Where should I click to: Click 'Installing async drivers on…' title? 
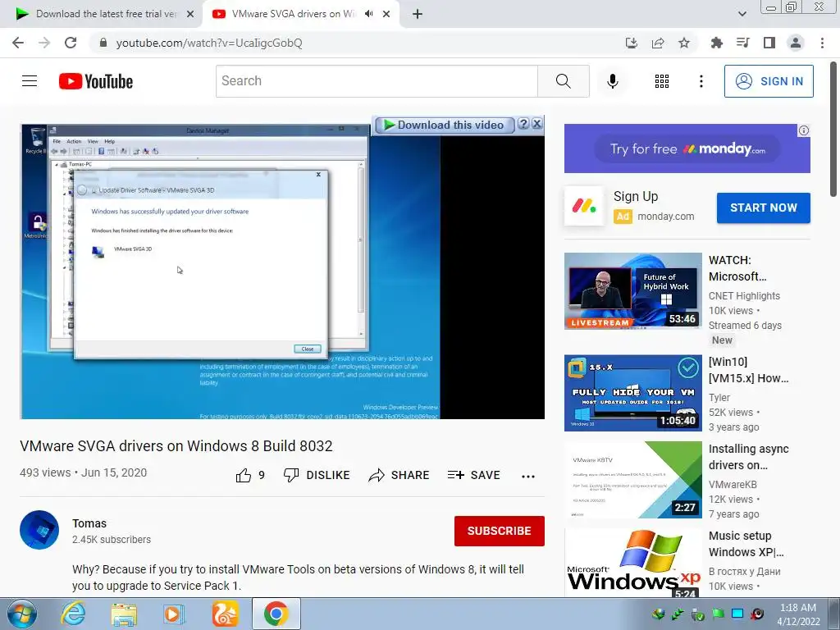(x=748, y=457)
